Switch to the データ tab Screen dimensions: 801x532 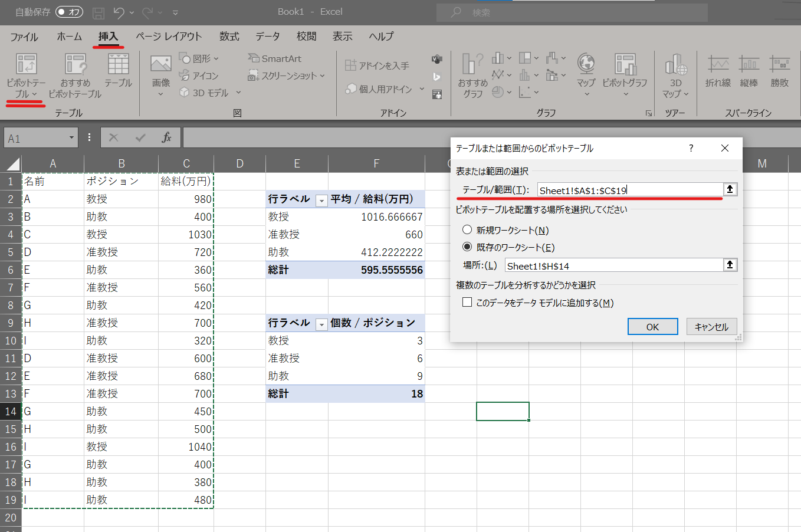click(x=268, y=37)
